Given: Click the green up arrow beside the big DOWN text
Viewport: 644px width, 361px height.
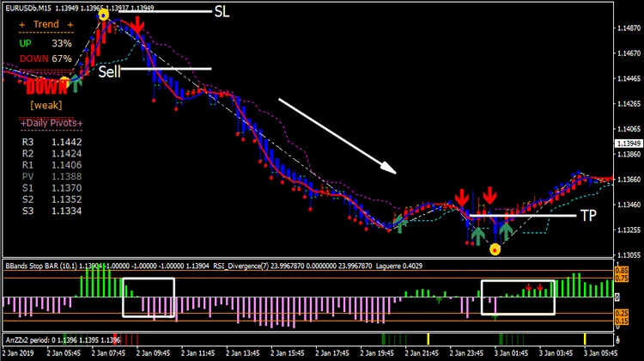Looking at the screenshot, I should pos(76,83).
